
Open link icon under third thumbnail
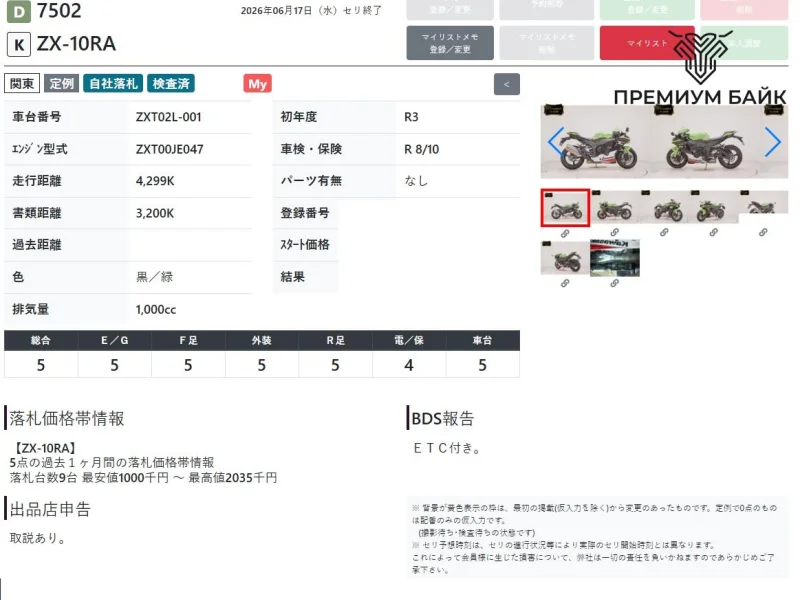pos(664,233)
